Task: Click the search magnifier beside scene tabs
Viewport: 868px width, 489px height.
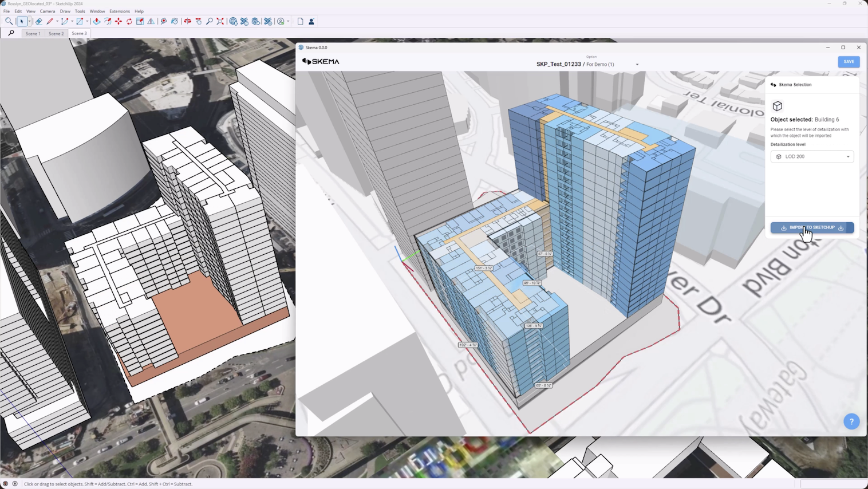Action: [x=11, y=33]
